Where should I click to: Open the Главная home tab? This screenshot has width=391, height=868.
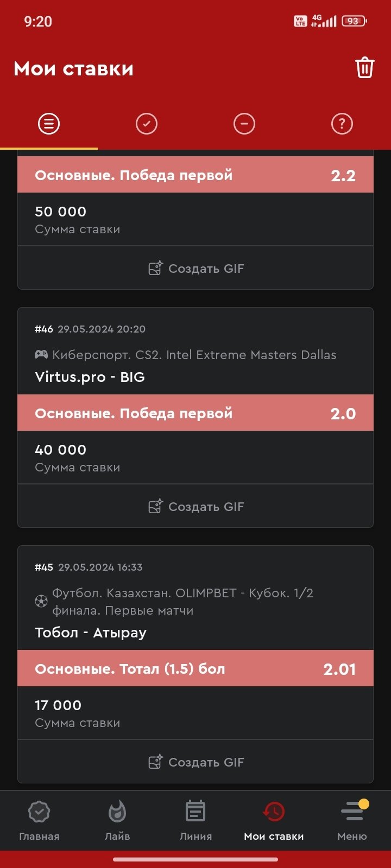39,820
